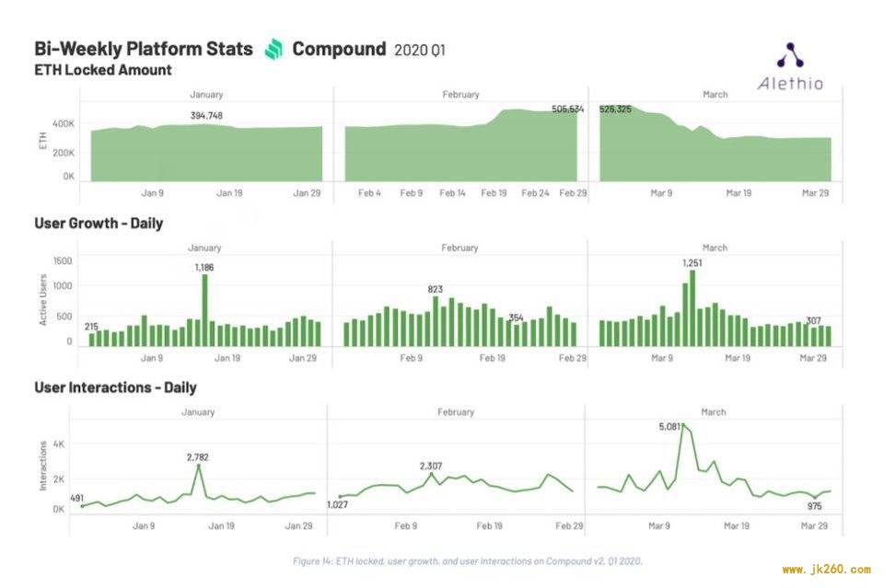Click the Figure 14 caption text

click(468, 561)
